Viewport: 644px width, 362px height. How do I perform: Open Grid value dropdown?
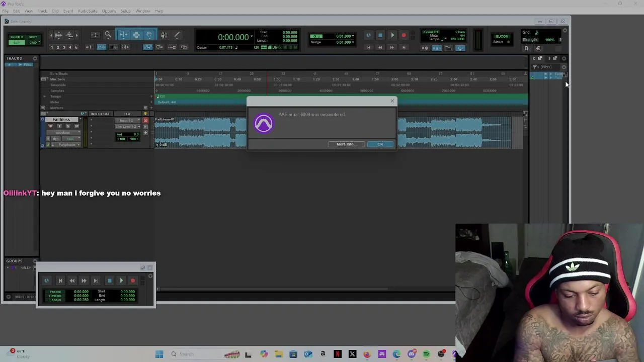353,36
